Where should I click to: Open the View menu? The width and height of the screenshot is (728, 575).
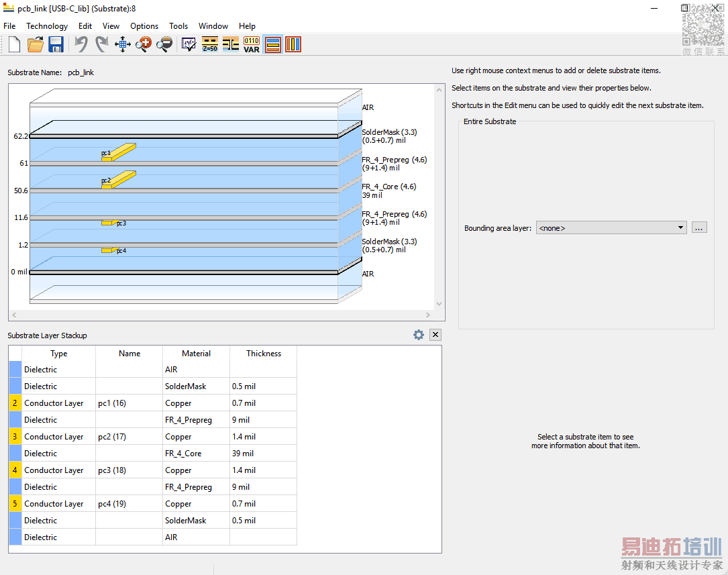point(111,26)
